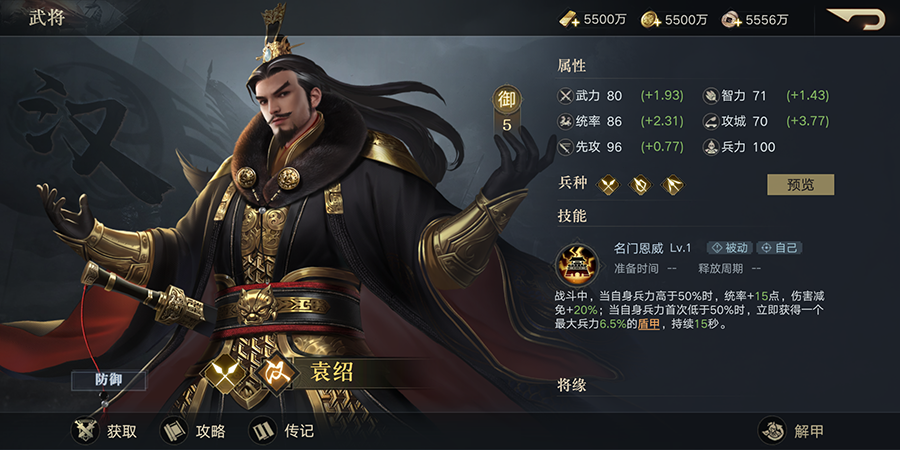900x450 pixels.
Task: Select the shield troop type icon
Action: (640, 184)
